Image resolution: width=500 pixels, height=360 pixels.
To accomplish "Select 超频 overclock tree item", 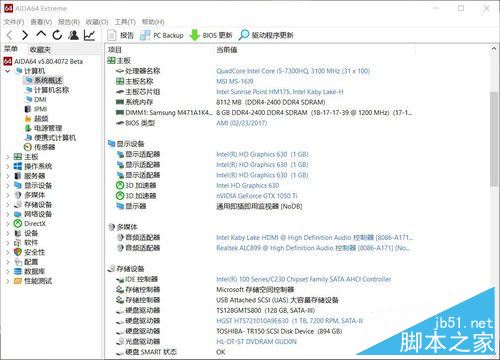I will click(37, 119).
